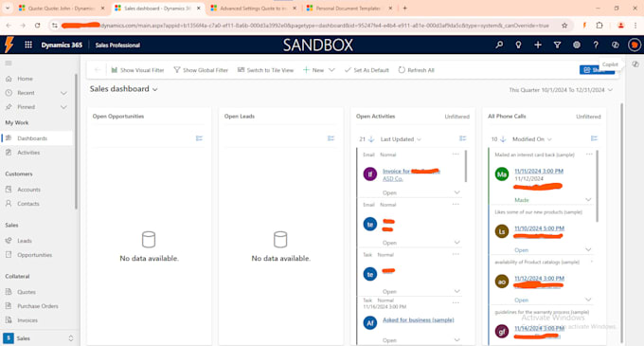
Task: Reverse sort order arrow in All Phone Calls
Action: pyautogui.click(x=503, y=139)
